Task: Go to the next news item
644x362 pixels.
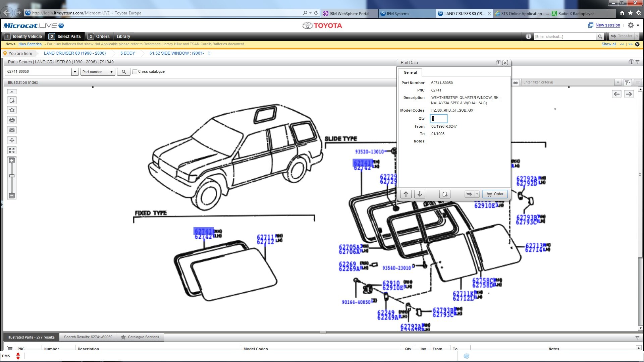Action: coord(630,44)
